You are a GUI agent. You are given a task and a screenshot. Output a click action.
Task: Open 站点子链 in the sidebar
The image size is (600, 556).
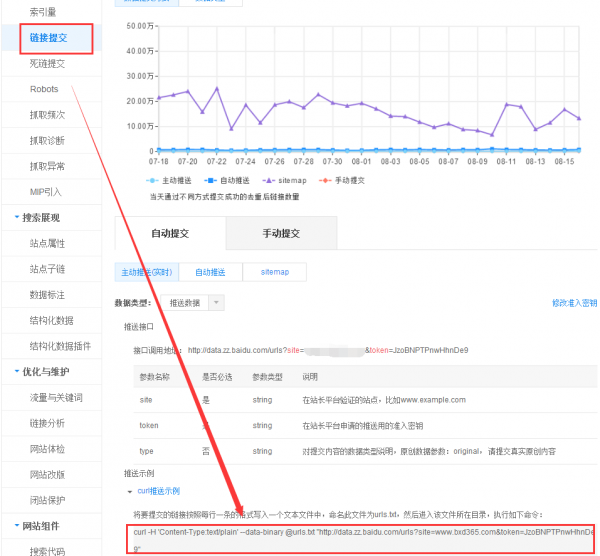47,269
